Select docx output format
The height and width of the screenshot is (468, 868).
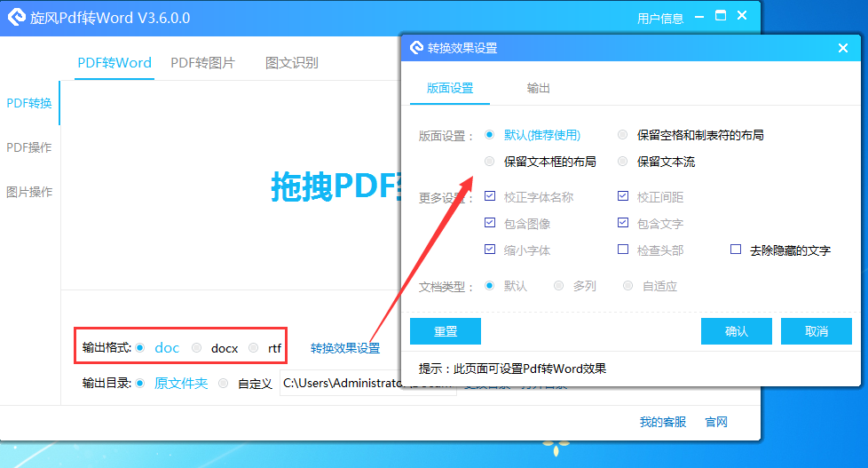pos(196,348)
